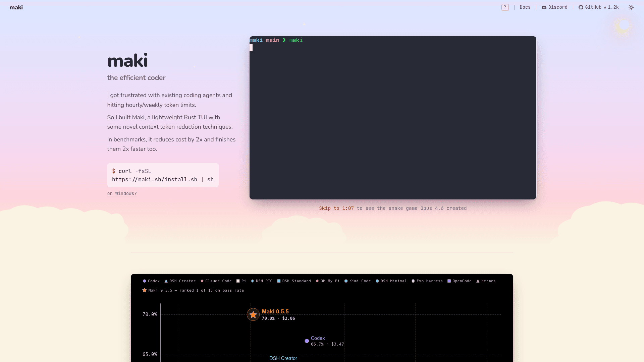Click the "66.7% · $3.47" Codex value
The height and width of the screenshot is (362, 644).
coord(327,344)
